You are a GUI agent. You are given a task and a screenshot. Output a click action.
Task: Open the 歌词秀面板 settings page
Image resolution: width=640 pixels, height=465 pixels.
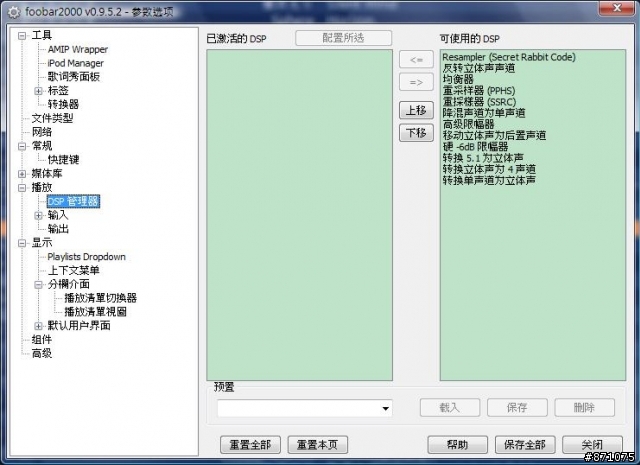click(73, 77)
